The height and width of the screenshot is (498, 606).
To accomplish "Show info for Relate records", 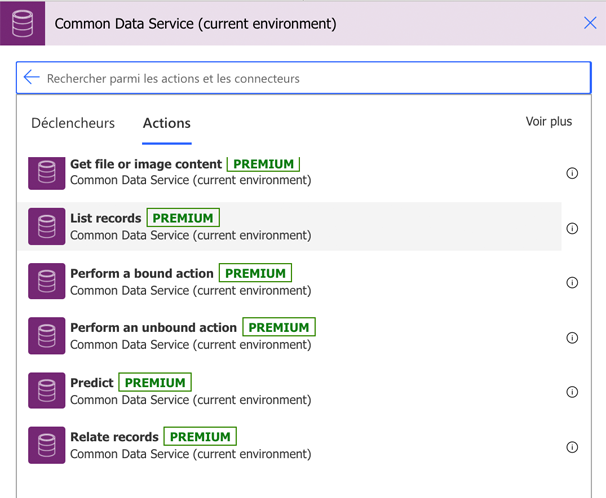I will (572, 447).
